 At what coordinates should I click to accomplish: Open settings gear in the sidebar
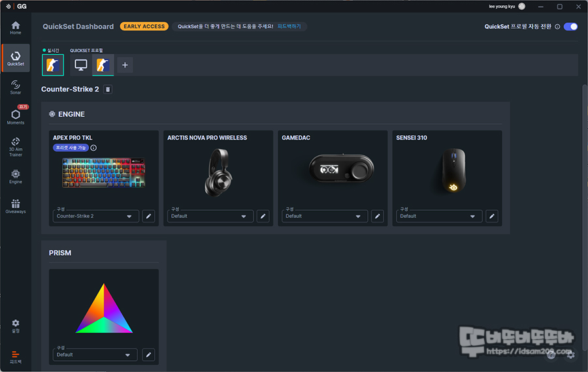(x=16, y=326)
